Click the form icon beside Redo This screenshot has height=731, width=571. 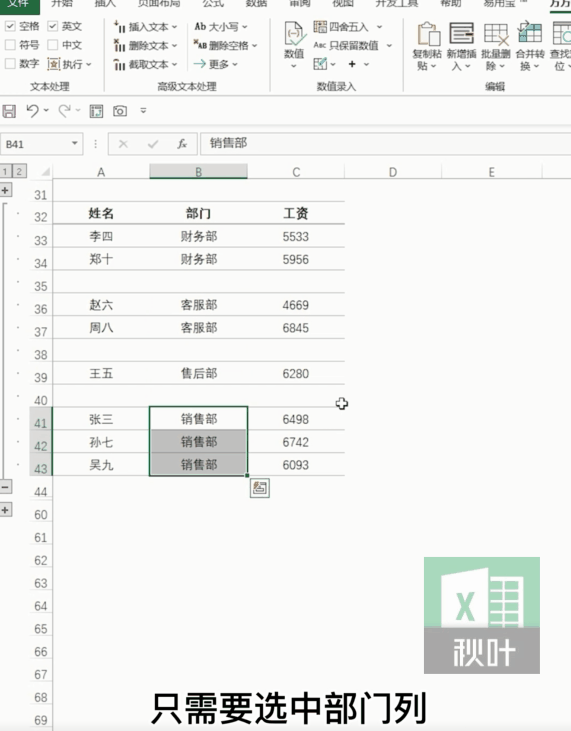pos(96,111)
